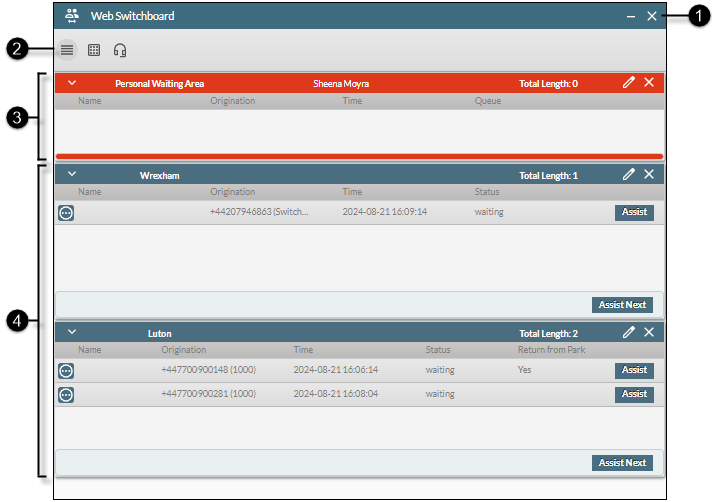
Task: Assist the Luton call from +447700900148
Action: pos(634,370)
